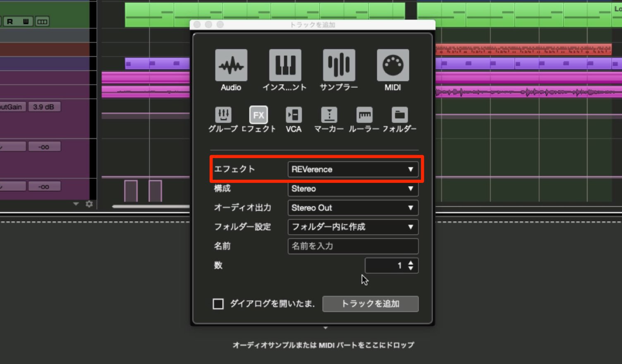
Task: Focus the track name input field
Action: pos(353,246)
